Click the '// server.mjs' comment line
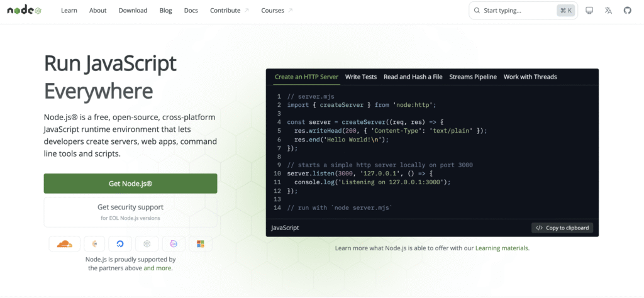644x298 pixels. 311,96
